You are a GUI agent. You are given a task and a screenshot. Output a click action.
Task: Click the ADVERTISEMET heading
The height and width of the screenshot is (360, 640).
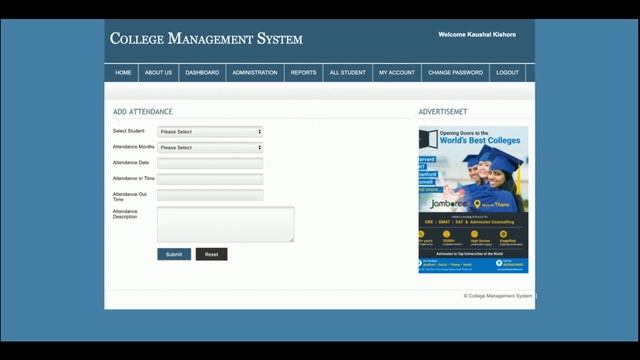[443, 112]
